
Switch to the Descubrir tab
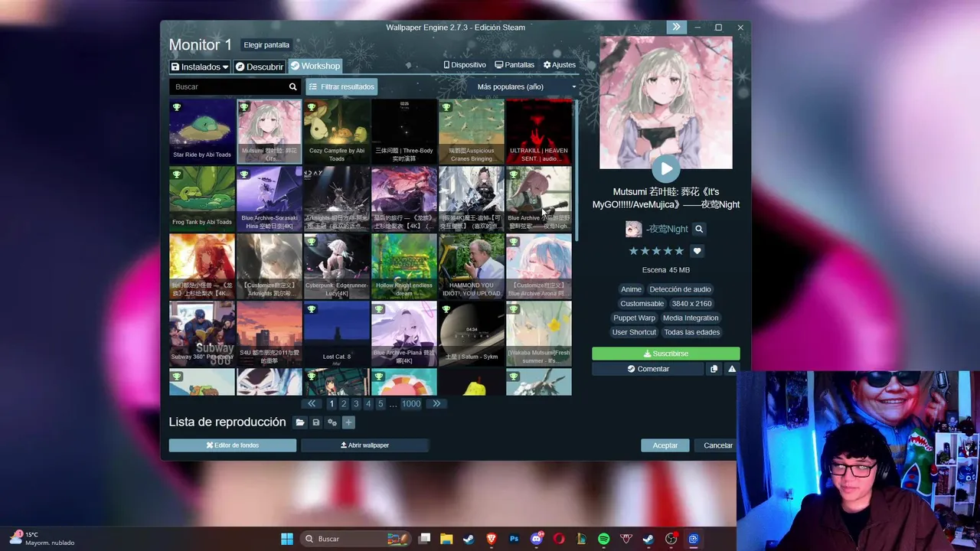click(259, 67)
